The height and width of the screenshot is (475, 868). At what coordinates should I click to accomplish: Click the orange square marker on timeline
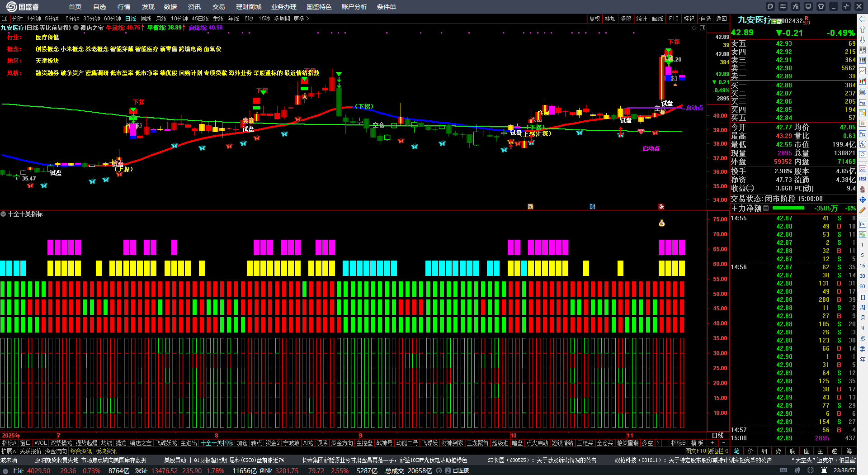(x=530, y=207)
